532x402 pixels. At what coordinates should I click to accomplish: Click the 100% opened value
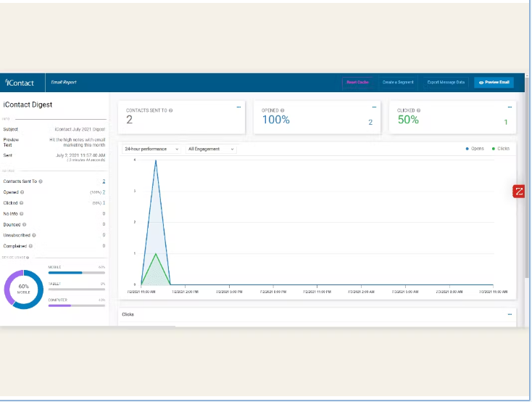click(x=276, y=120)
